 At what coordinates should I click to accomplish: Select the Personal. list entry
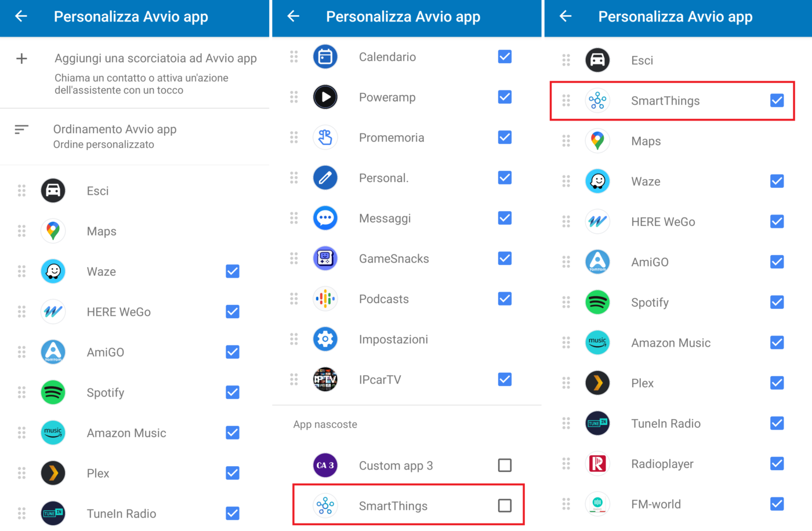pos(383,178)
